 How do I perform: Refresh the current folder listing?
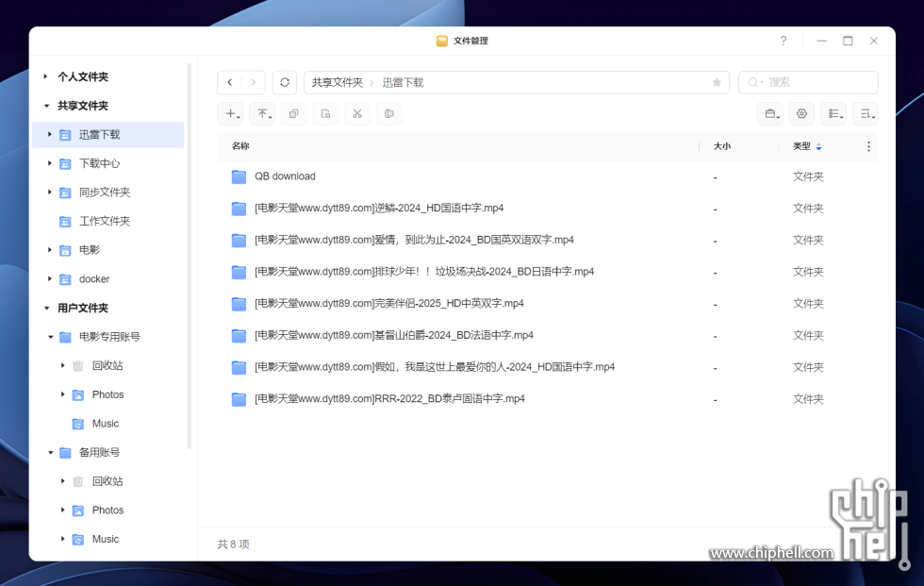[x=285, y=82]
